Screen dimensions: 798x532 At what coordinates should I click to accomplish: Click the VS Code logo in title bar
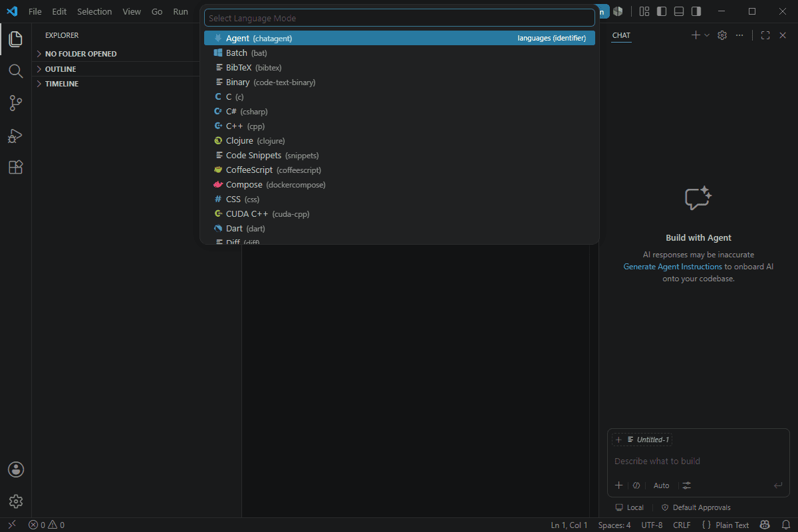point(11,11)
